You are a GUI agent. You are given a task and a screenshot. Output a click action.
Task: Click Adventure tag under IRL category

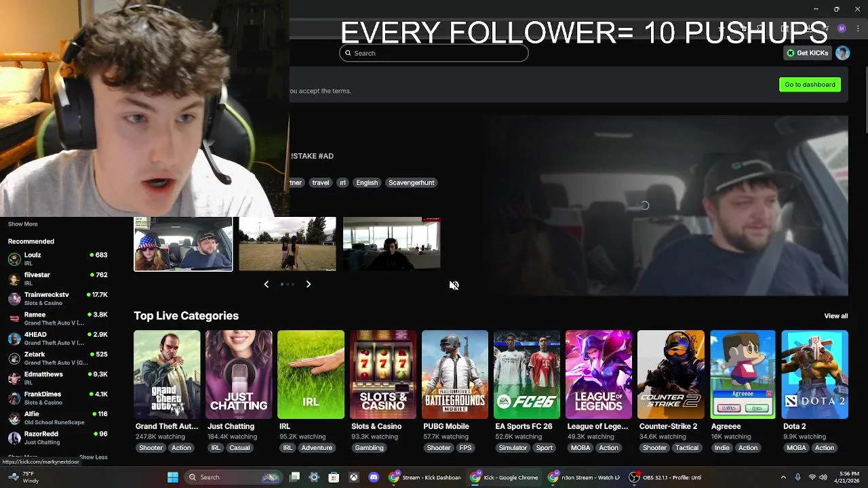pyautogui.click(x=317, y=448)
